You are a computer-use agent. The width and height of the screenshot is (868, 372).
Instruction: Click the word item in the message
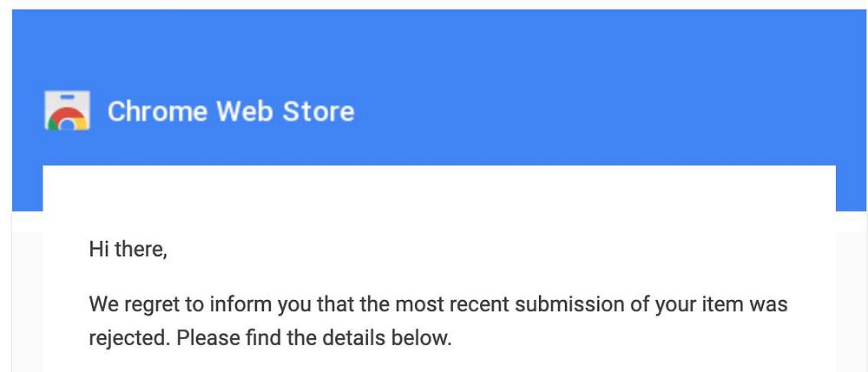point(721,304)
